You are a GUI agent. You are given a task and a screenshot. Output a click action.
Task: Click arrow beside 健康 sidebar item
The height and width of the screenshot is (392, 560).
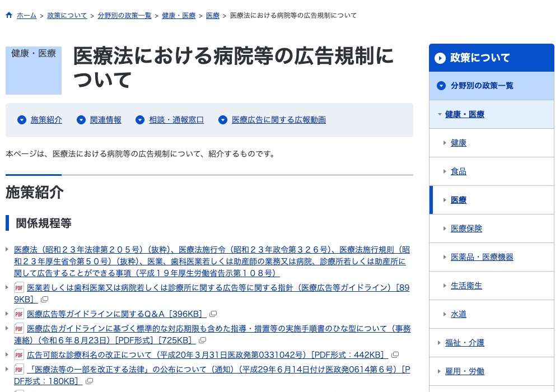tap(445, 143)
